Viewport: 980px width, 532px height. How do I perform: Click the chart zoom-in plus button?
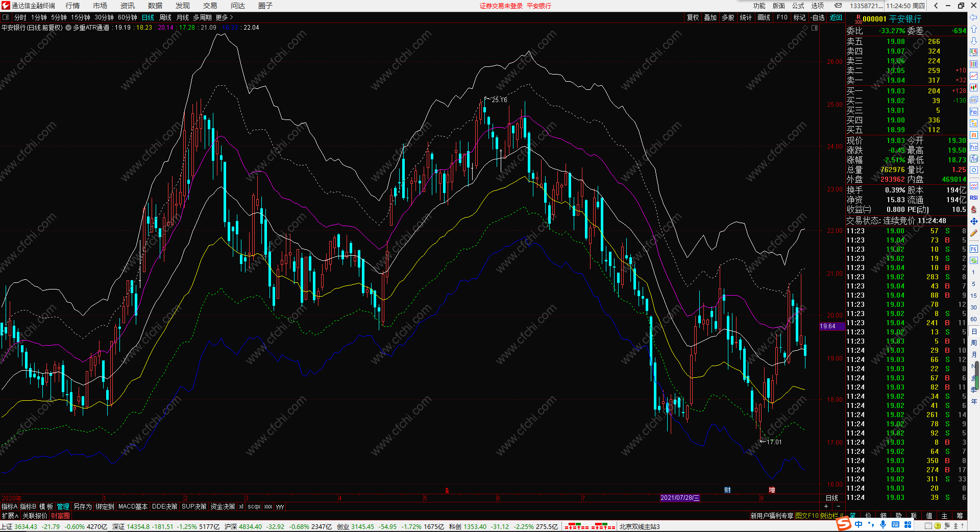coord(826,506)
